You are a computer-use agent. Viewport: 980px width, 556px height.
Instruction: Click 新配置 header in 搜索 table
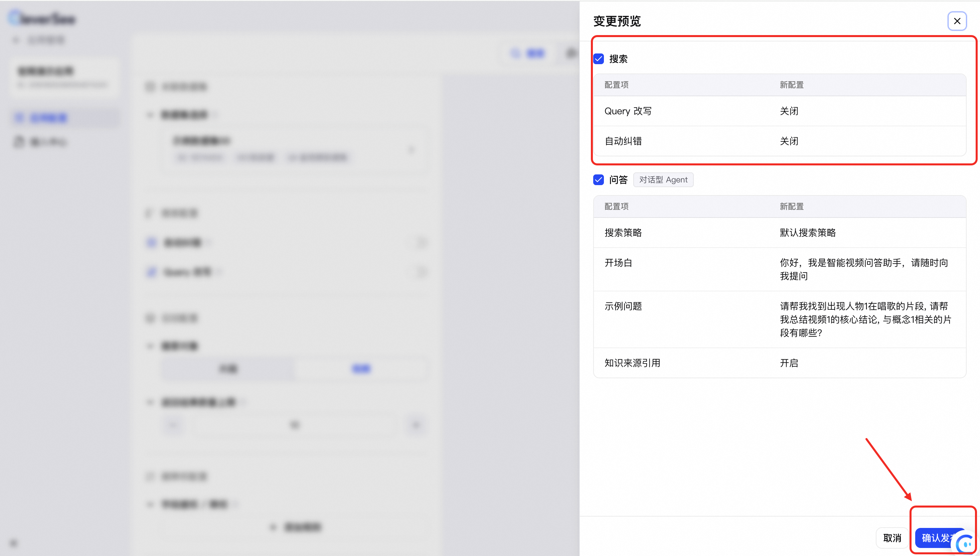tap(792, 85)
